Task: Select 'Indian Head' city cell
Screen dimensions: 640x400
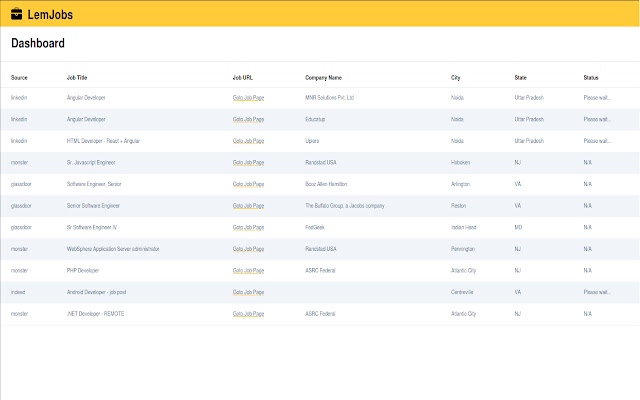Action: (x=464, y=227)
